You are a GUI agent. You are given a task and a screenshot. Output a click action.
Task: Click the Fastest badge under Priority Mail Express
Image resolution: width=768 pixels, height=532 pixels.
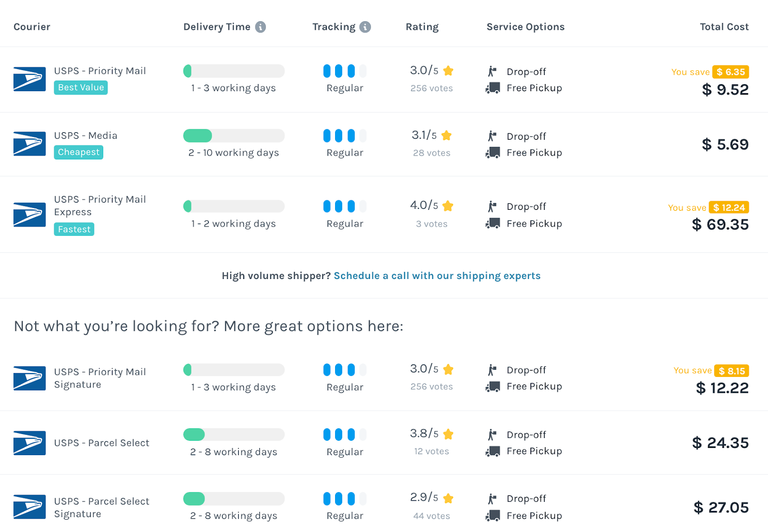pos(74,230)
